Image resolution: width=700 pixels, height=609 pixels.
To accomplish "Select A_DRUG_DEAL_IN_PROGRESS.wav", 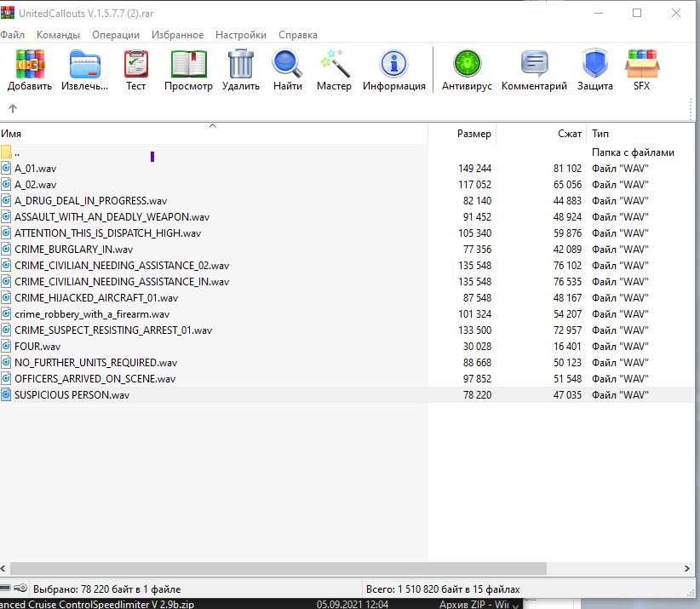I will click(x=90, y=201).
